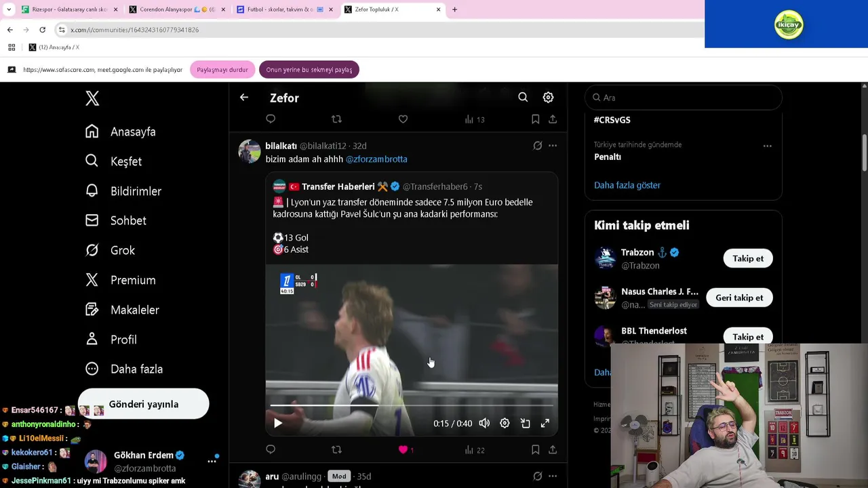Like the post above bilalkatı
Viewport: 868px width, 488px height.
[x=403, y=119]
